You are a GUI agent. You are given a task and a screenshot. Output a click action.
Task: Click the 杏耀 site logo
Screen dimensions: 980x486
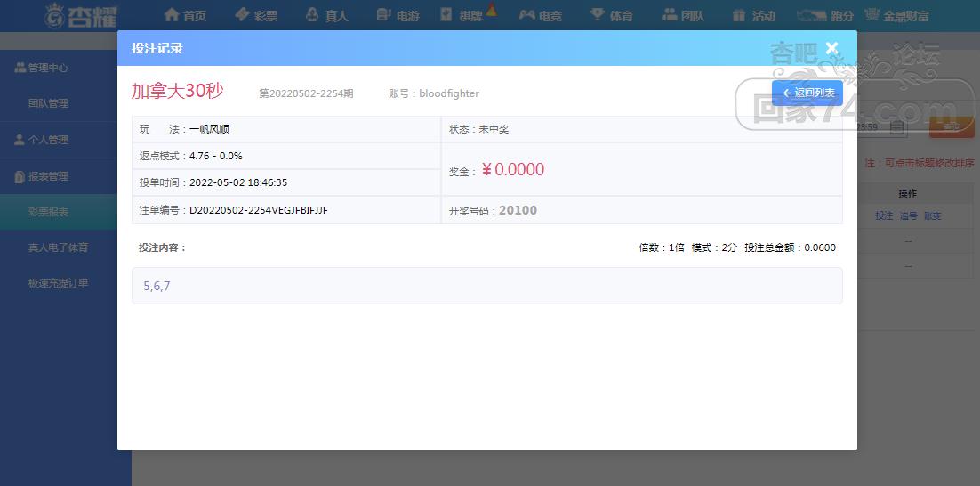point(81,16)
